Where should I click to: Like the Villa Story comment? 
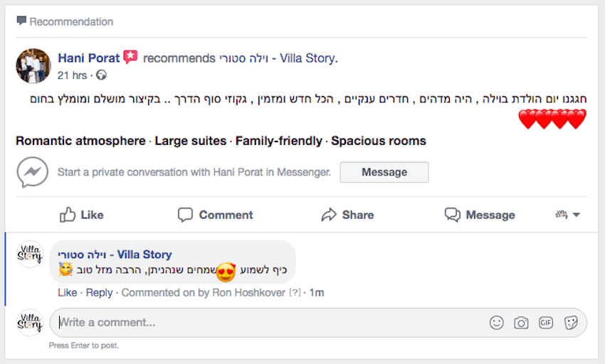point(67,292)
